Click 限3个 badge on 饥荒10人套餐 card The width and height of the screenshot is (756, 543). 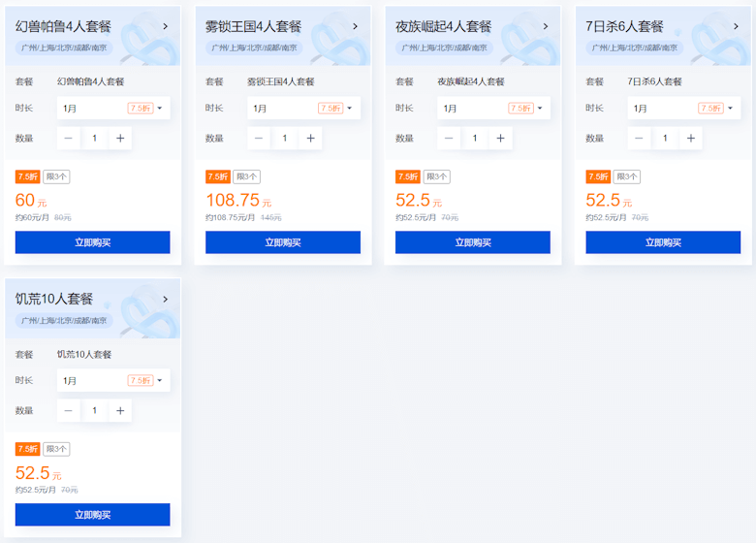[56, 449]
